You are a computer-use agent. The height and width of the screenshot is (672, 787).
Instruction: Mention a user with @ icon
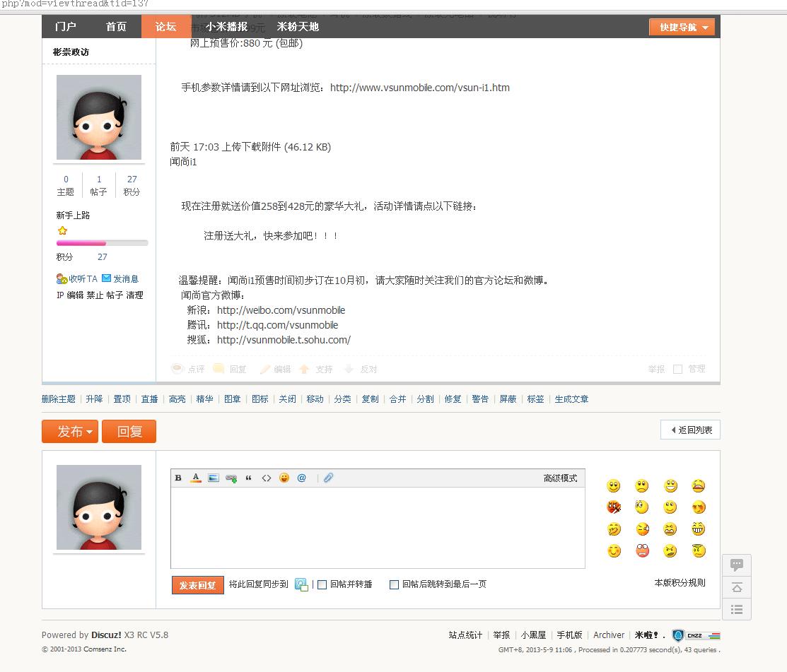302,478
